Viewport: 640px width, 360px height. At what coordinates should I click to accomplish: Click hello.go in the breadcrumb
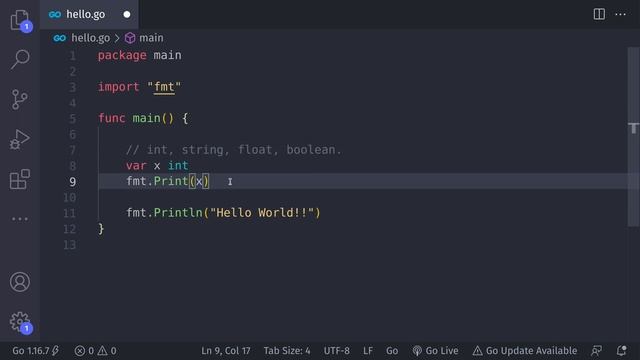90,38
